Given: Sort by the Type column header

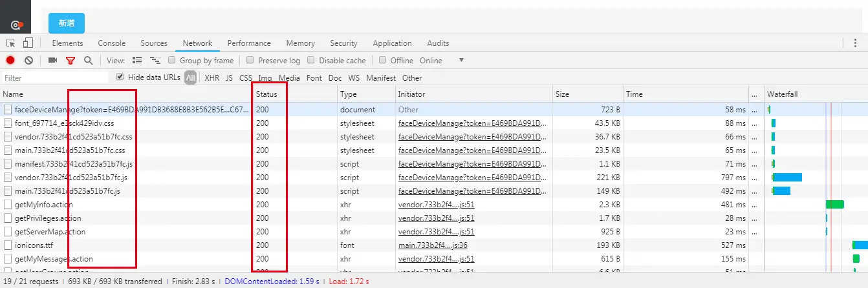Looking at the screenshot, I should coord(366,94).
